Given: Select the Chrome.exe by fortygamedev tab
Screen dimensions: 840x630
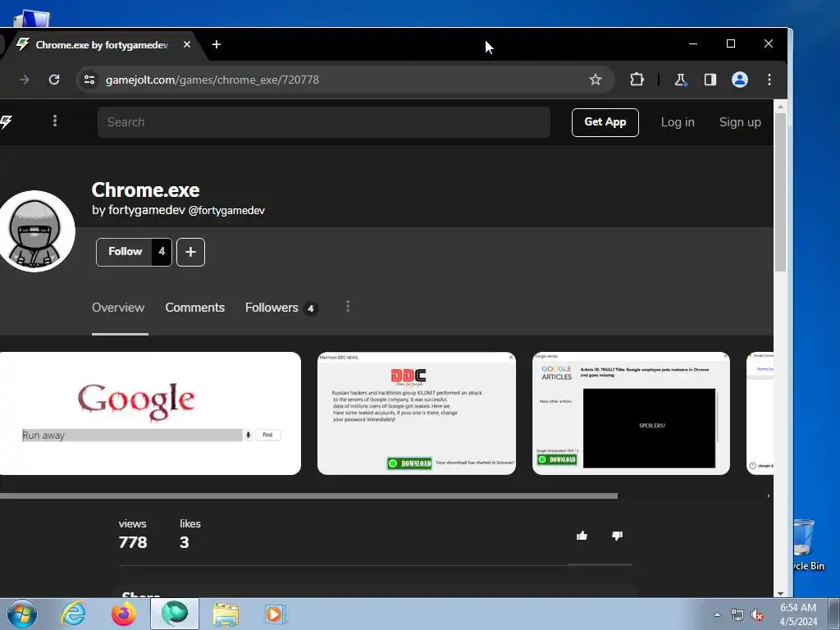Looking at the screenshot, I should 102,45.
